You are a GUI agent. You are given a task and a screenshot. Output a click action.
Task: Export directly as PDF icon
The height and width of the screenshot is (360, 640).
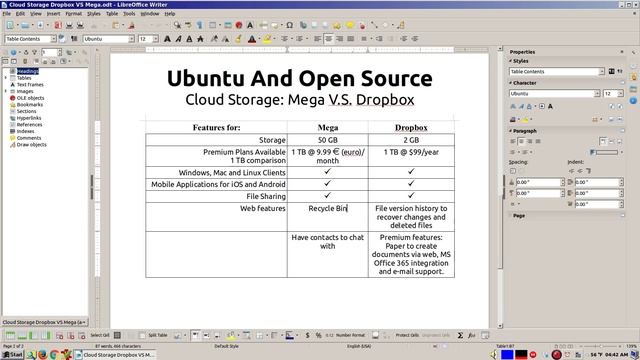point(58,25)
